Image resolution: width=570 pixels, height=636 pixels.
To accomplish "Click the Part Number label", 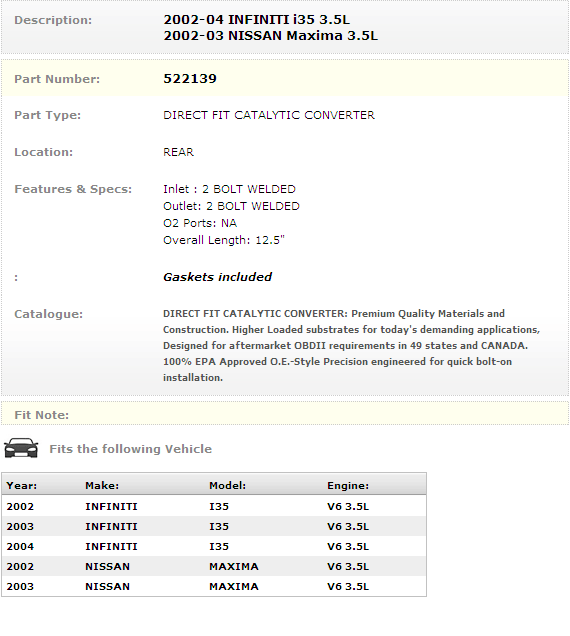I will tap(57, 79).
